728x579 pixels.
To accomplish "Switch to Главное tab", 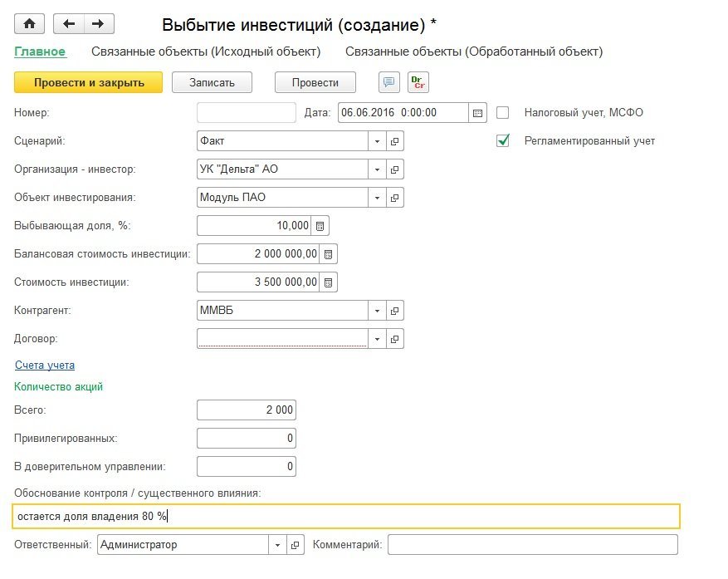I will point(40,52).
